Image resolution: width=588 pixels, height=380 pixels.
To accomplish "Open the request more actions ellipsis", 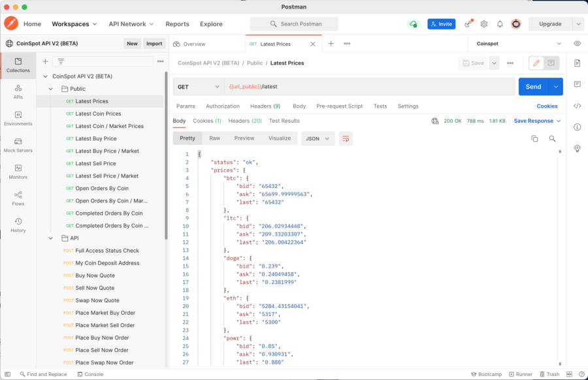I will (510, 63).
